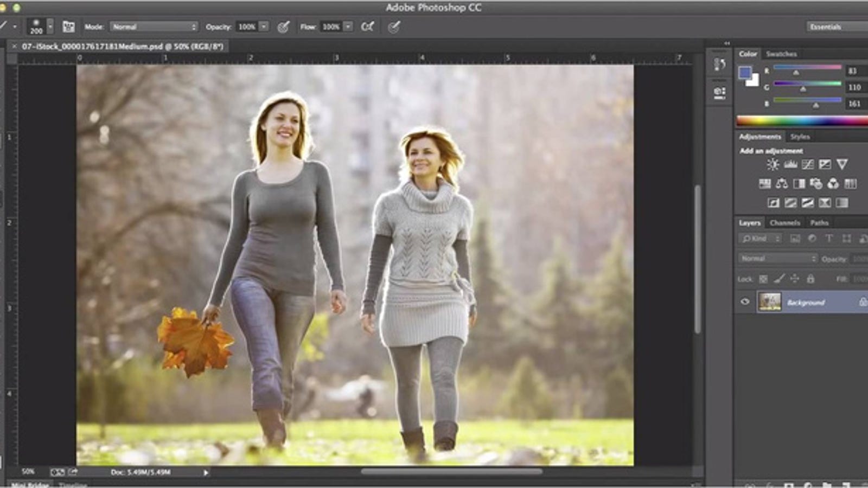Filter layers by pixel layers
Screen dimensions: 868x488
795,239
